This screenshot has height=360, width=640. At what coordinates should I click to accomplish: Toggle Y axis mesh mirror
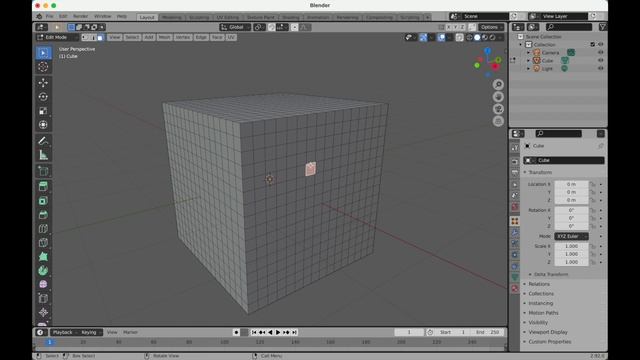click(x=455, y=27)
